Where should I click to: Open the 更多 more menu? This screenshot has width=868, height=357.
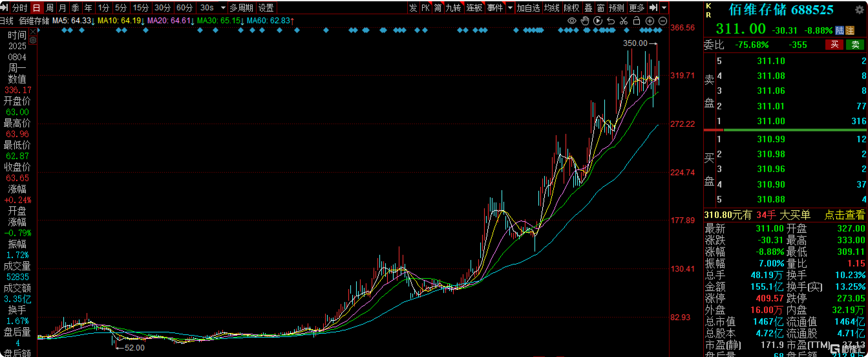[637, 7]
